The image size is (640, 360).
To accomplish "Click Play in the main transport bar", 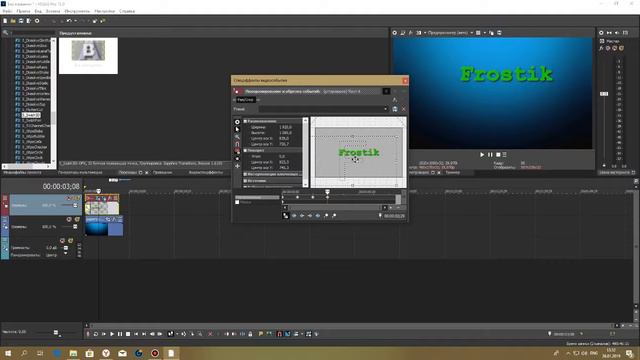I will point(112,334).
